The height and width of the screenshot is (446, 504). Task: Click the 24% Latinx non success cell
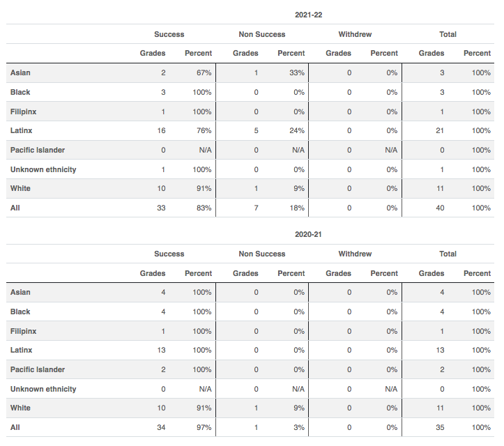click(298, 131)
